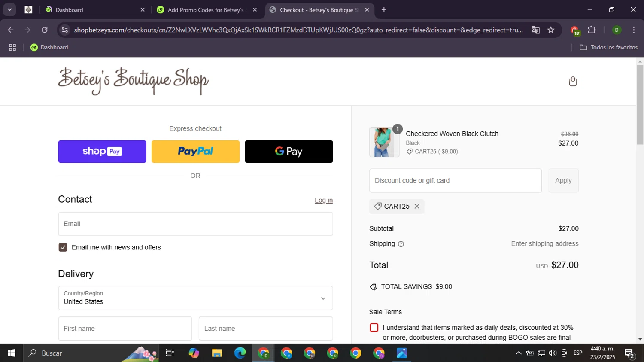
Task: Open the red extension icon with badge 12
Action: 575,30
